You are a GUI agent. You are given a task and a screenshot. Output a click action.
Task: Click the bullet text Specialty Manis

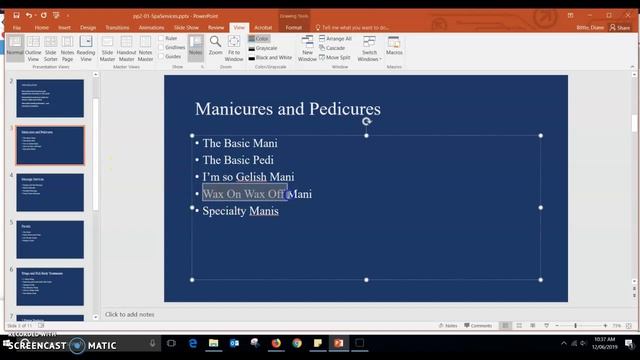(240, 211)
